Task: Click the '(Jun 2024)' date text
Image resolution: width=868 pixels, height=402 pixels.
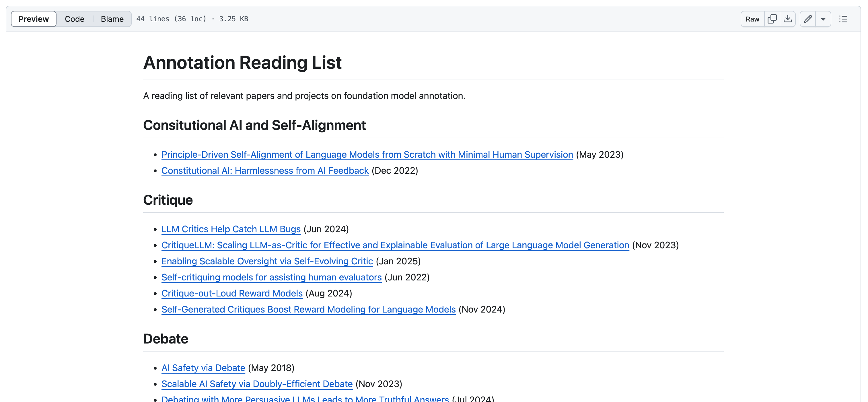Action: pyautogui.click(x=326, y=229)
